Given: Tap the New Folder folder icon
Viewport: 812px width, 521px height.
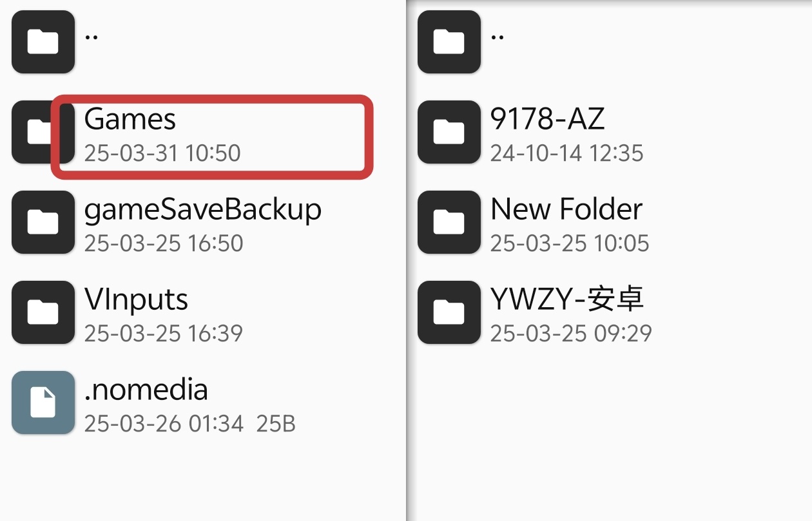Looking at the screenshot, I should coord(449,222).
